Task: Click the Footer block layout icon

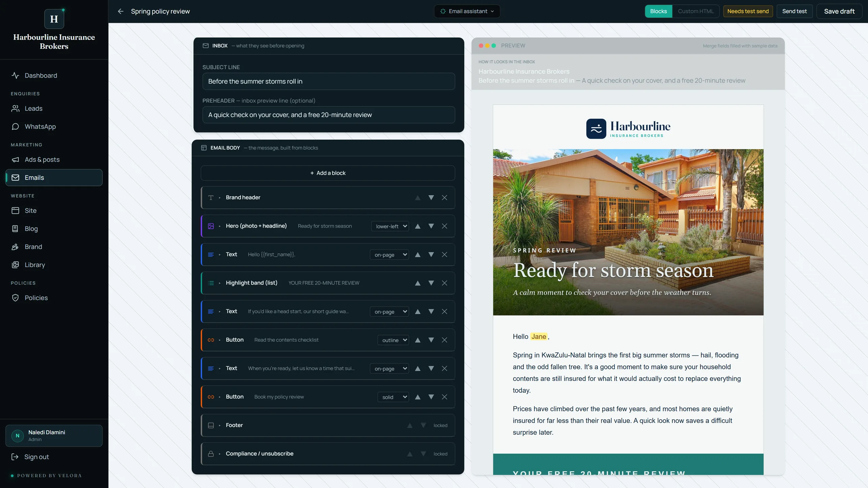Action: pos(211,425)
